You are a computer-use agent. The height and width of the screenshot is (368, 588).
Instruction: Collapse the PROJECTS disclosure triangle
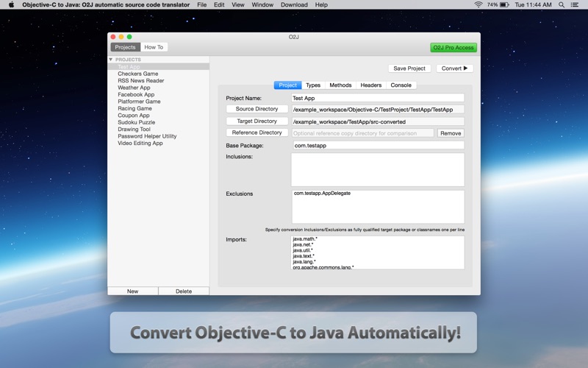coord(111,60)
